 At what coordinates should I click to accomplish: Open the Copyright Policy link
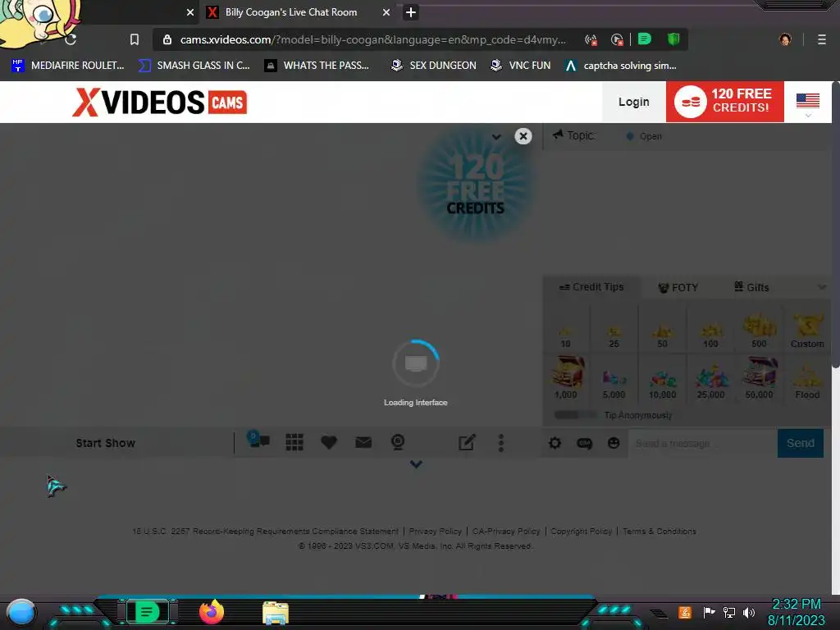582,532
